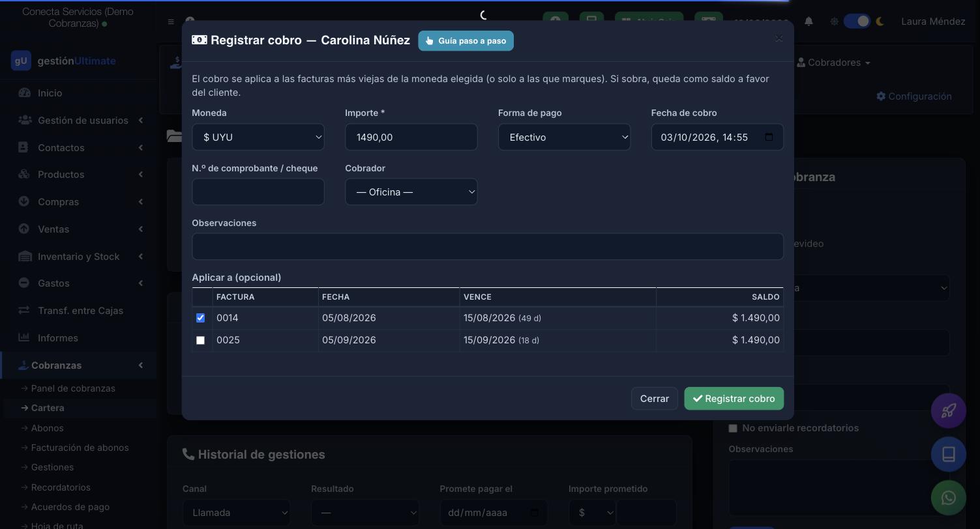Click the notifications bell icon

pos(809,21)
